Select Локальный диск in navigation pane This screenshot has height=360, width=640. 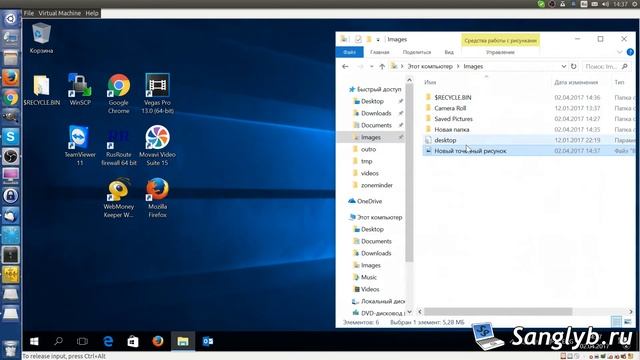coord(378,301)
